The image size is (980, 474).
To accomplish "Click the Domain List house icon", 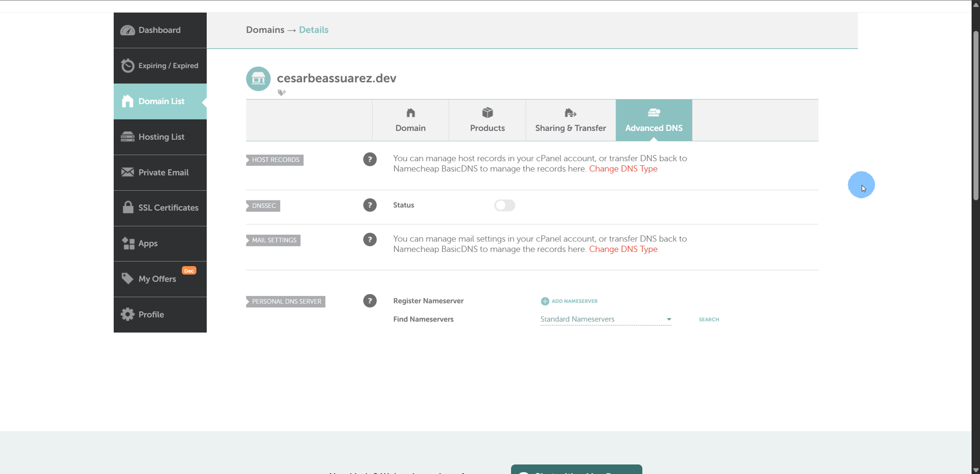I will [127, 101].
